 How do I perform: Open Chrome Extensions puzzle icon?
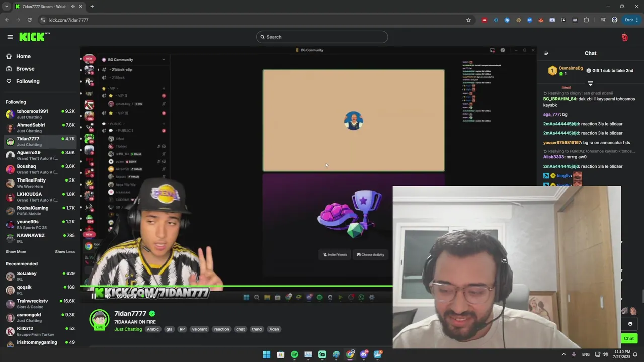coord(586,20)
